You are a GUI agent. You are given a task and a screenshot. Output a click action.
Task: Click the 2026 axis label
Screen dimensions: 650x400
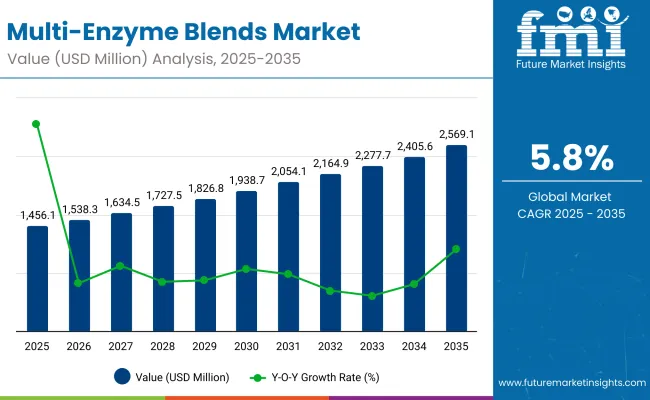click(79, 346)
